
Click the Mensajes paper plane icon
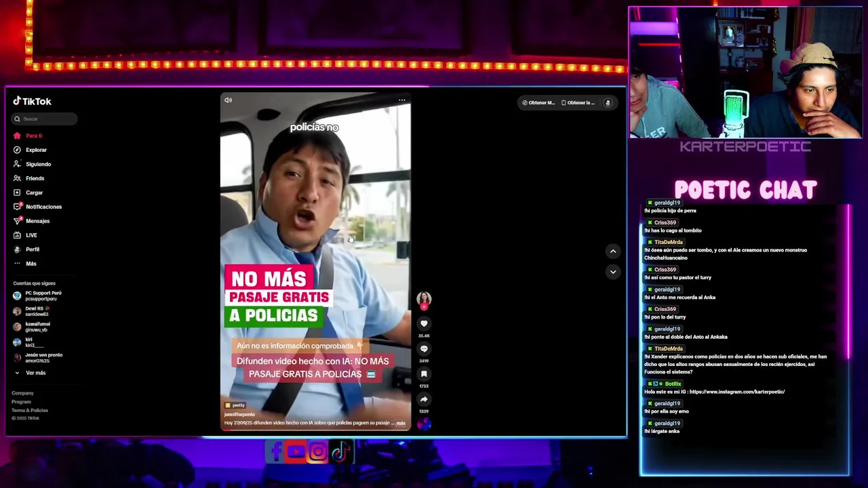point(17,221)
